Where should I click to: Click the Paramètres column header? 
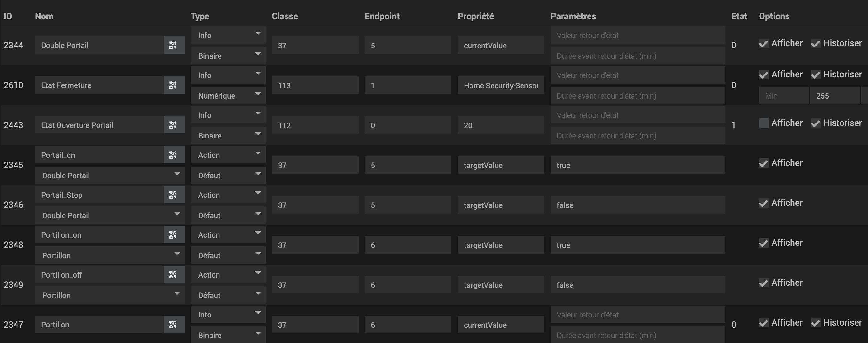point(573,16)
